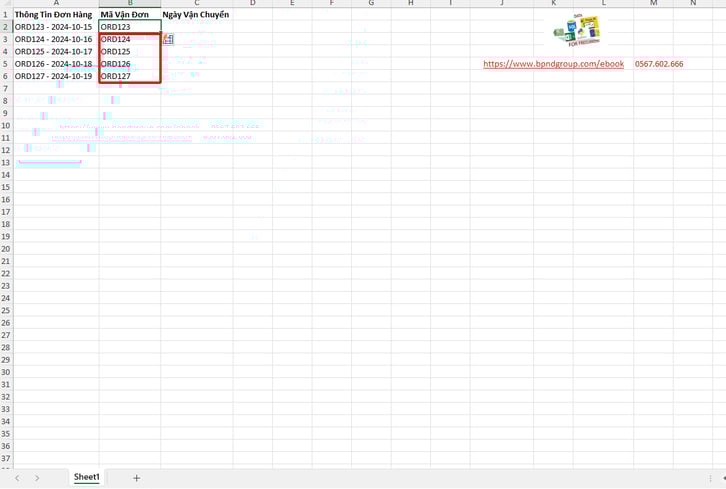Select header cell 'Ngày Vận Chuyển'
726x489 pixels.
tap(197, 14)
